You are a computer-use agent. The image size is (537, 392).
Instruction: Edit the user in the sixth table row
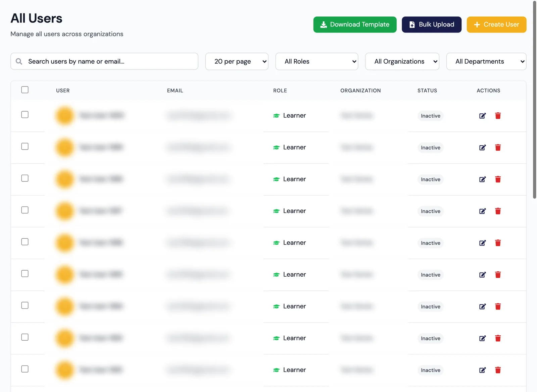(x=482, y=275)
